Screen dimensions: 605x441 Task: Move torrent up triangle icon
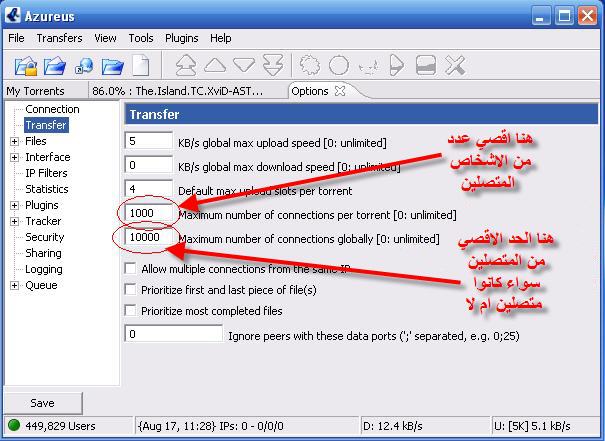215,65
